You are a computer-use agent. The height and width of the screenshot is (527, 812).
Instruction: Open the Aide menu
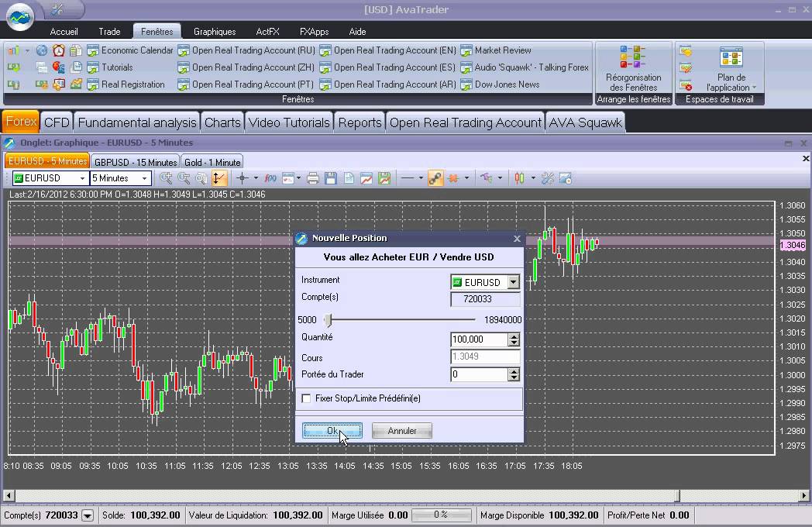[357, 32]
